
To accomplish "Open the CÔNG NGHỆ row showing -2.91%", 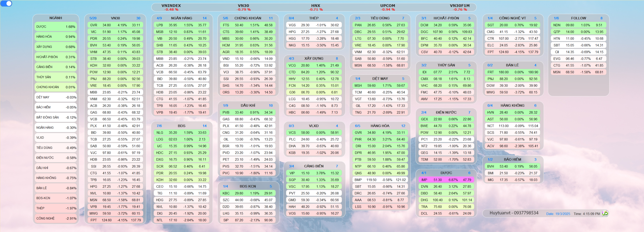I will [56, 218].
